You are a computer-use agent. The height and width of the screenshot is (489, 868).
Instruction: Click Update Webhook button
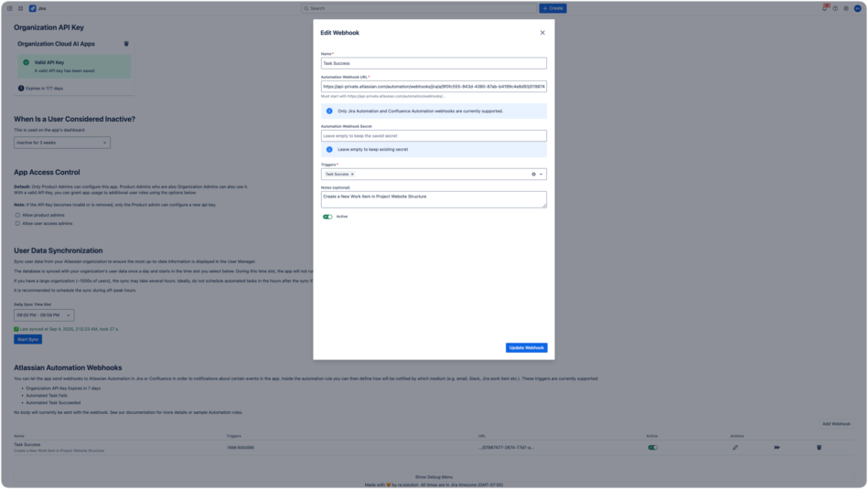(x=527, y=348)
